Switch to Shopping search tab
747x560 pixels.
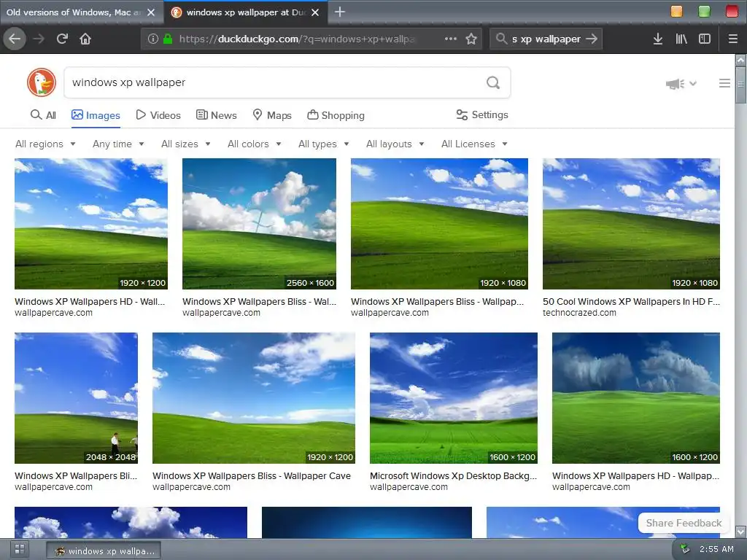336,114
